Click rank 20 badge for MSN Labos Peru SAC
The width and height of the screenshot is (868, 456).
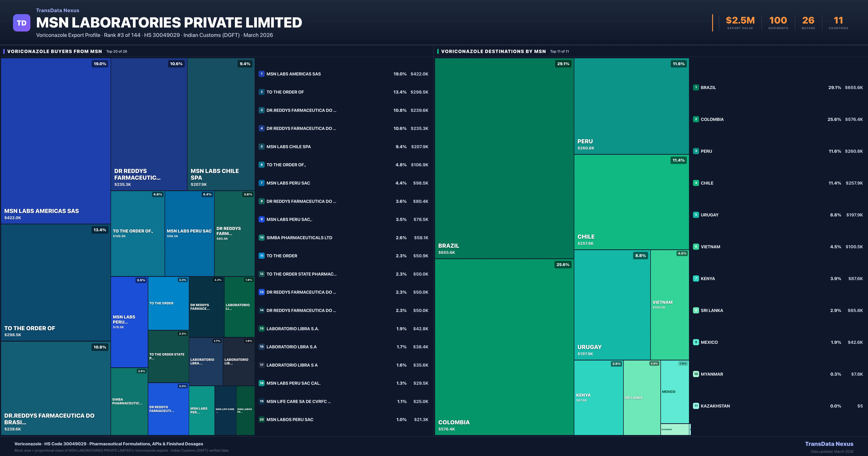point(261,420)
